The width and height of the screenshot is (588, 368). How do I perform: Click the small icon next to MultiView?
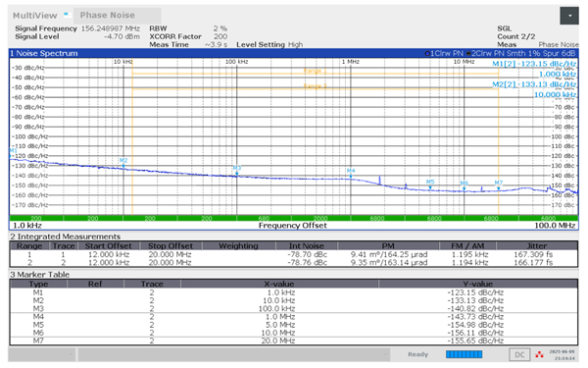pyautogui.click(x=67, y=15)
